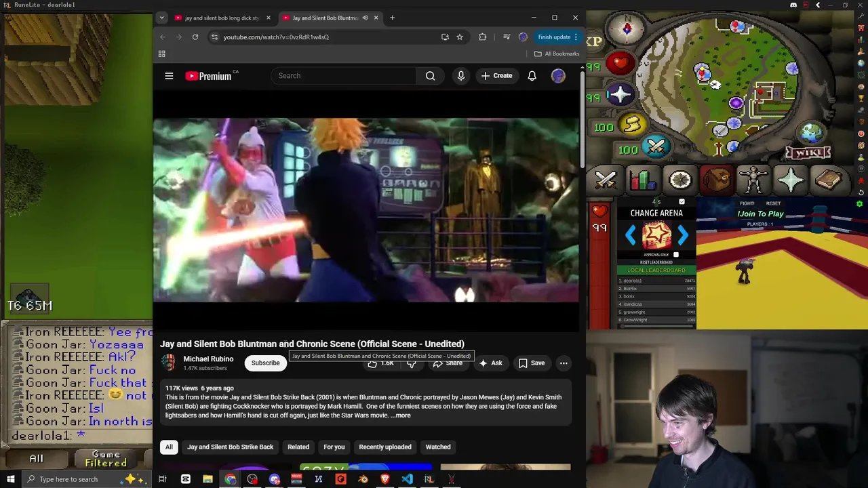This screenshot has height=488, width=868.
Task: Share the video
Action: point(448,363)
